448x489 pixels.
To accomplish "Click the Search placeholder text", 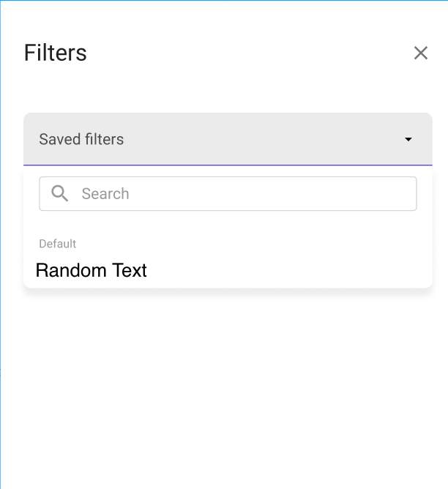I will click(105, 193).
